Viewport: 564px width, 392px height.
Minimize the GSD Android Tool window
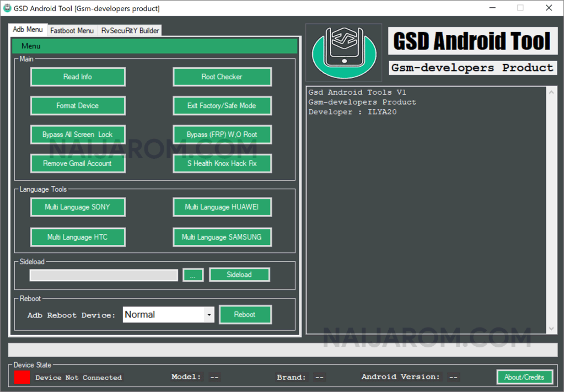pos(492,8)
